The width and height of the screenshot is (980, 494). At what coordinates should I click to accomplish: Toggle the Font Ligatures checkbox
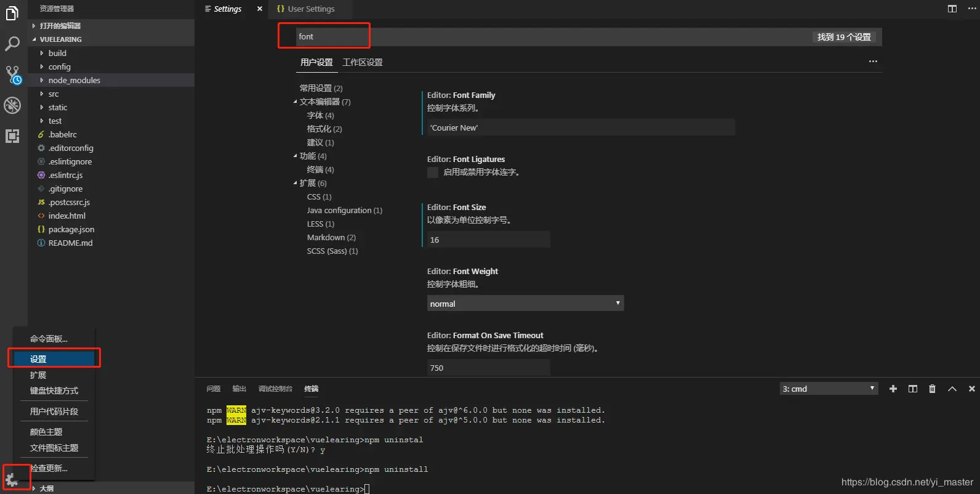(433, 172)
